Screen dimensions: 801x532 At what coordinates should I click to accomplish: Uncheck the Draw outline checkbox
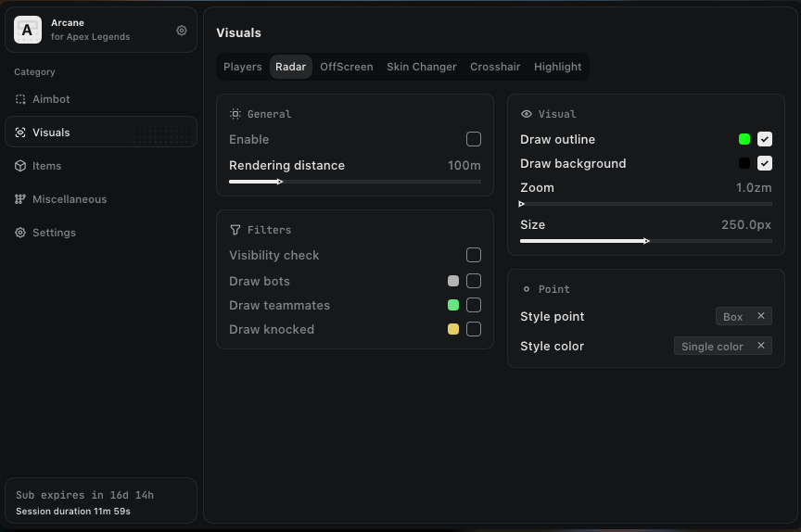[x=765, y=139]
